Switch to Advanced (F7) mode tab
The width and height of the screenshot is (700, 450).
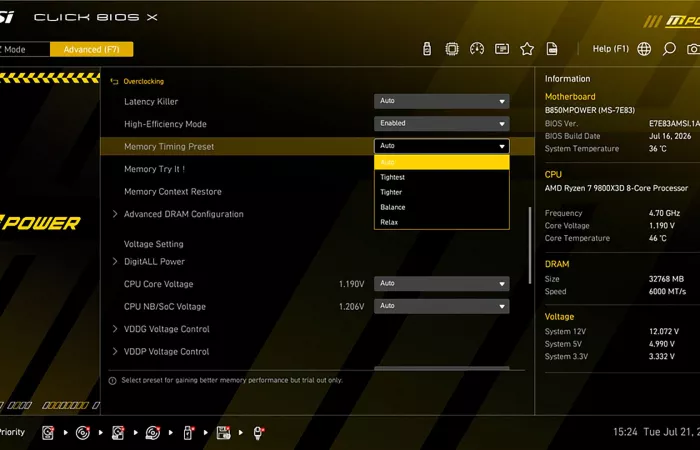tap(92, 49)
